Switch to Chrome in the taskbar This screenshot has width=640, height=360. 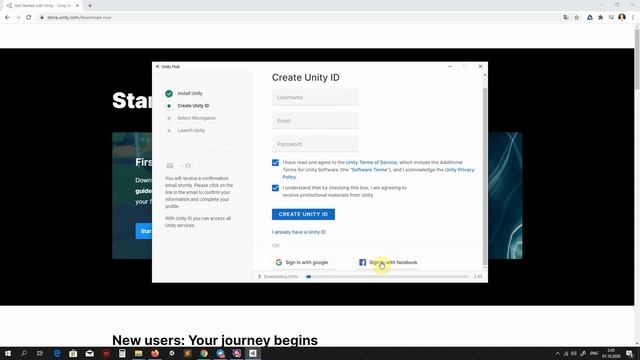tap(204, 353)
